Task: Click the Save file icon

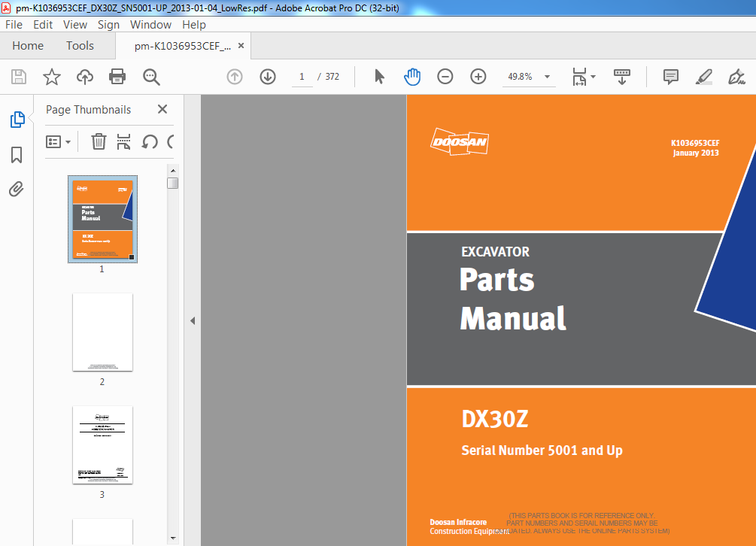Action: coord(19,77)
